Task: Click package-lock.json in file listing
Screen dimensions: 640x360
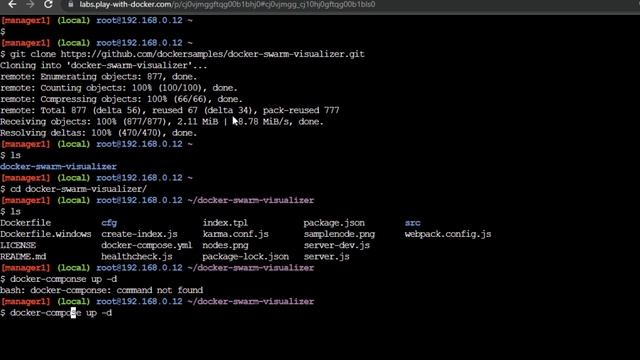Action: click(x=246, y=257)
